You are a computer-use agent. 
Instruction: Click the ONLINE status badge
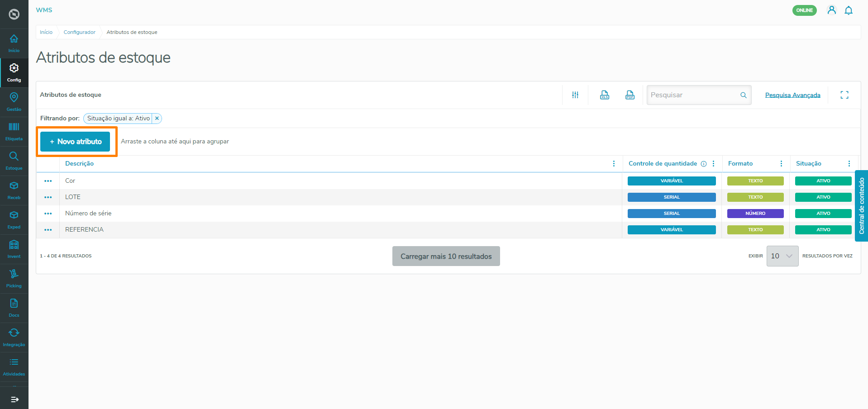coord(804,10)
